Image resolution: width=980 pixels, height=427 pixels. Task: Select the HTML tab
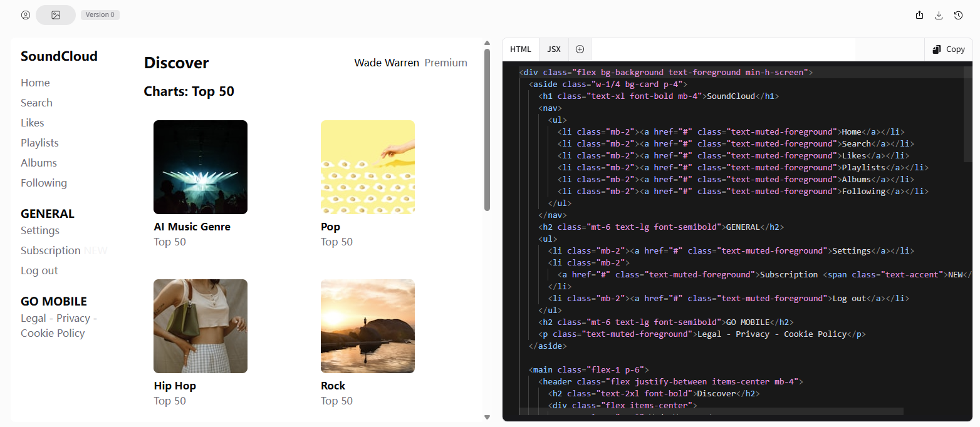point(520,49)
